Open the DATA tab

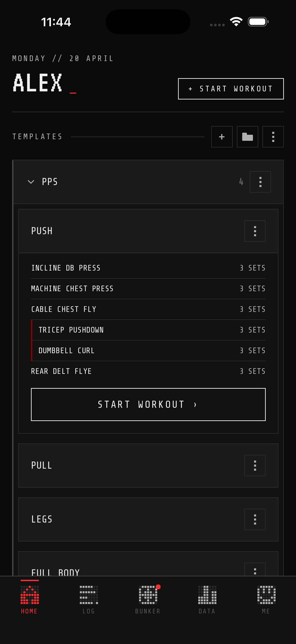(x=207, y=600)
